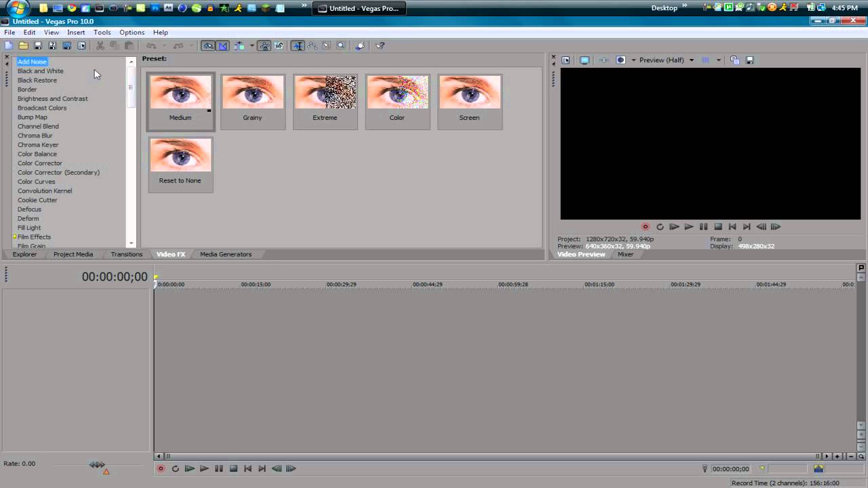Click the Render As toolbar icon
This screenshot has width=868, height=488.
67,45
